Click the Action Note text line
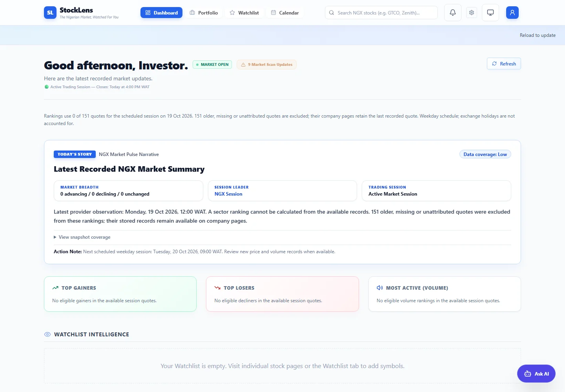This screenshot has width=565, height=392. [x=195, y=252]
